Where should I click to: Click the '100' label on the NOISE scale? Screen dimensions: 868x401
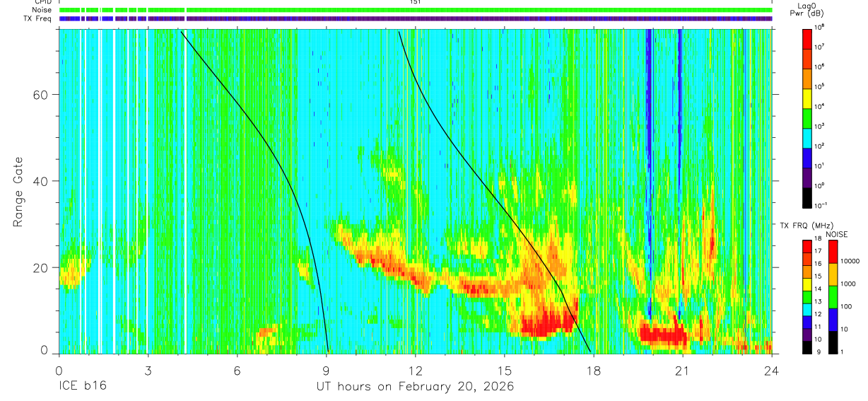(845, 306)
